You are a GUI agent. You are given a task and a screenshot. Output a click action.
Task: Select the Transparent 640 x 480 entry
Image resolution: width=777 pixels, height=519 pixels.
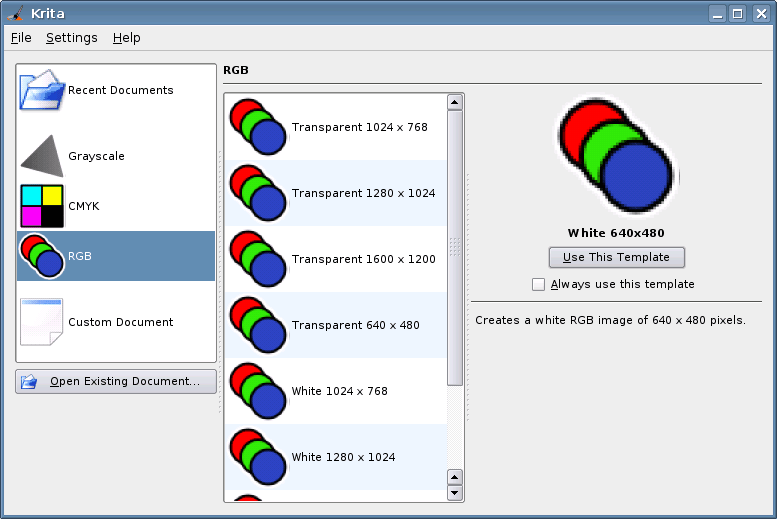pos(336,325)
